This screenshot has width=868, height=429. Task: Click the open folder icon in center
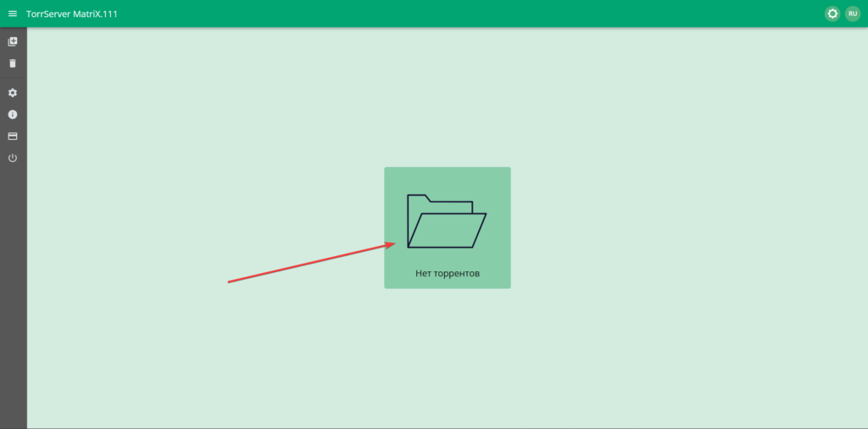pyautogui.click(x=447, y=221)
